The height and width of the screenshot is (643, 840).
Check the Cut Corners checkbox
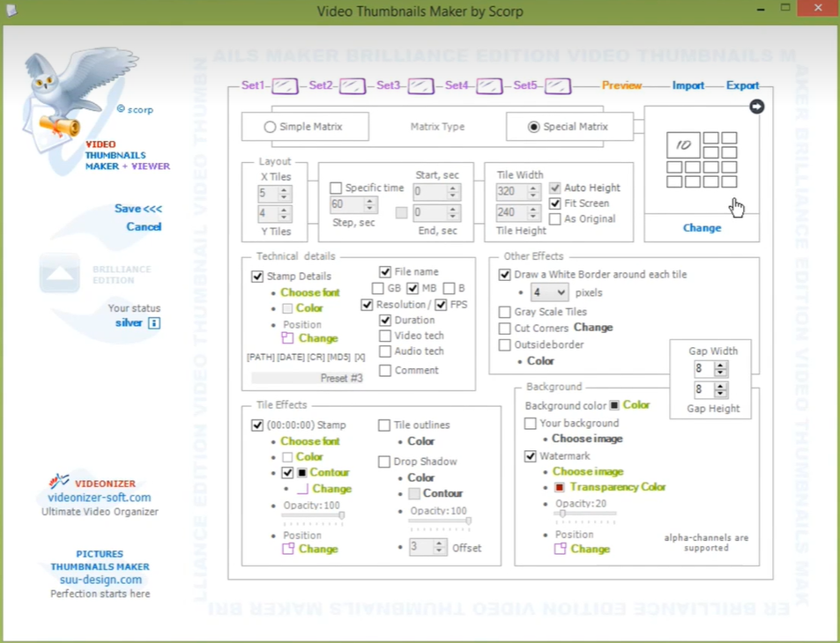504,329
